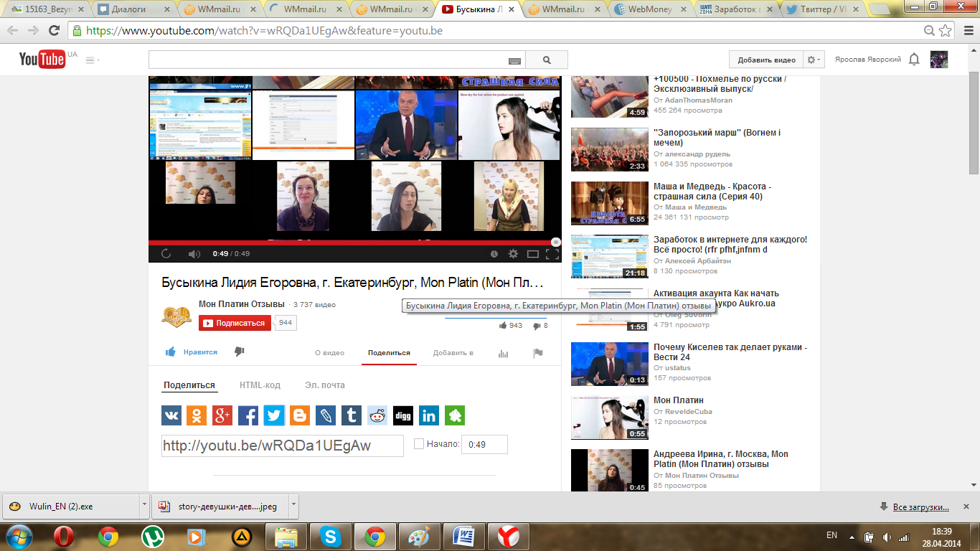The image size is (980, 551).
Task: Click the Windows Start button
Action: [x=19, y=536]
